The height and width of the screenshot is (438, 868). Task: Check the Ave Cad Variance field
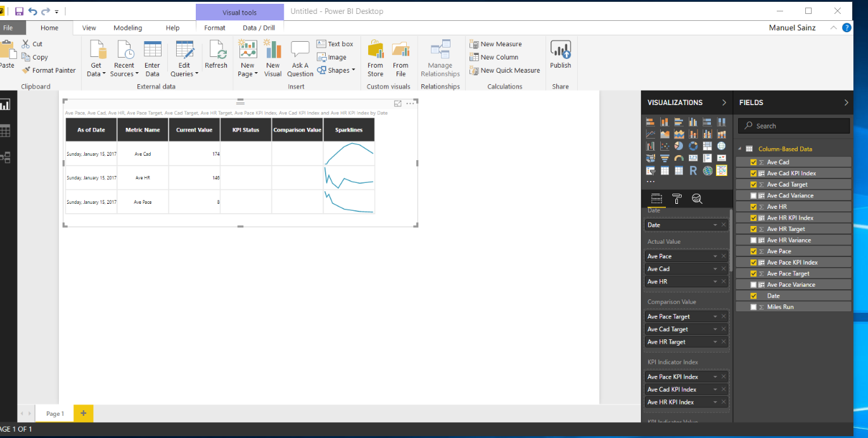point(753,196)
